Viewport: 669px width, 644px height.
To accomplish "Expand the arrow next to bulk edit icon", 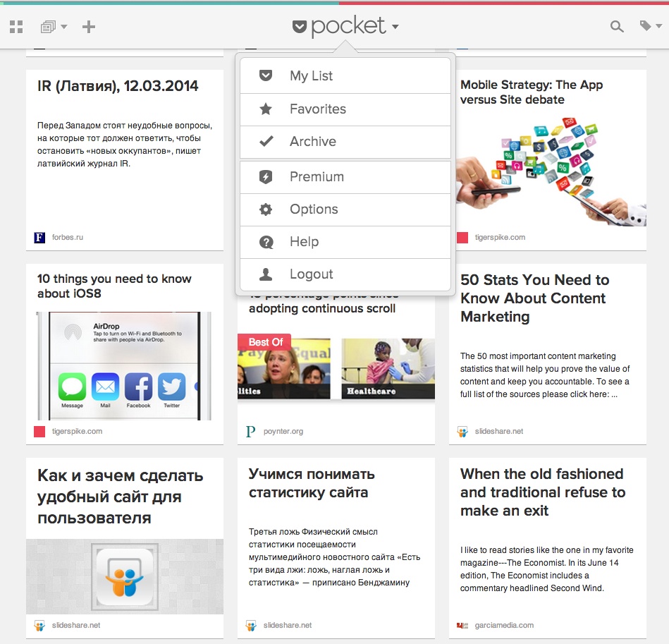I will coord(64,27).
